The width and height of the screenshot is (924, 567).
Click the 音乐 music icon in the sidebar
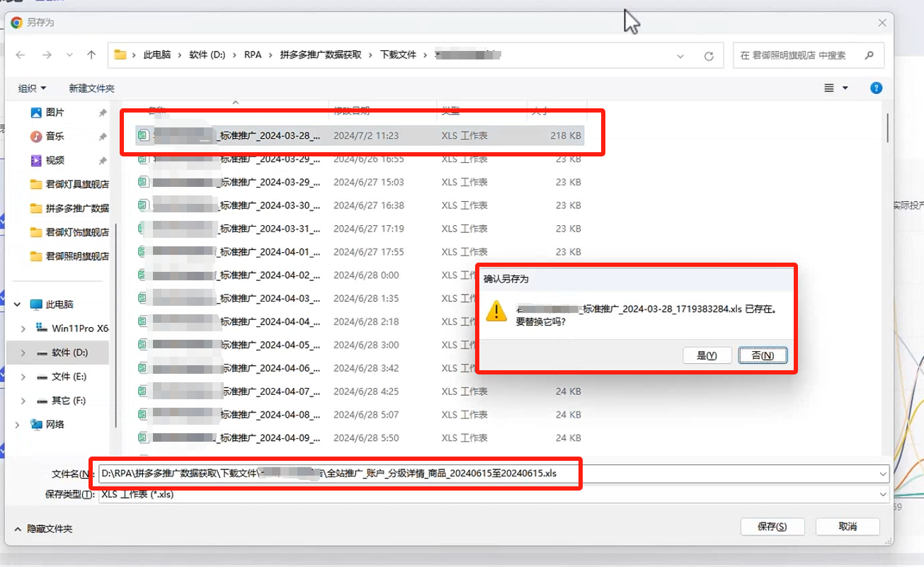(x=36, y=137)
